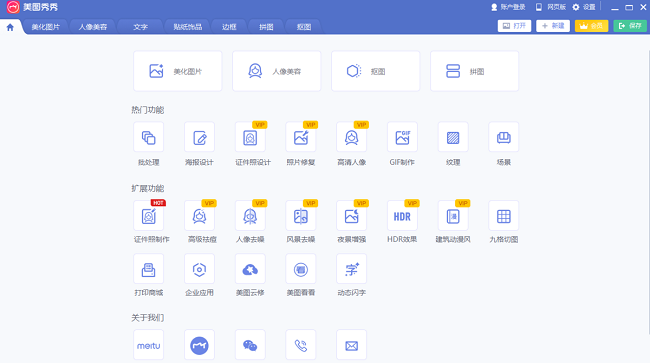This screenshot has height=363, width=650.
Task: Click the yellow 会员 member button
Action: point(592,26)
